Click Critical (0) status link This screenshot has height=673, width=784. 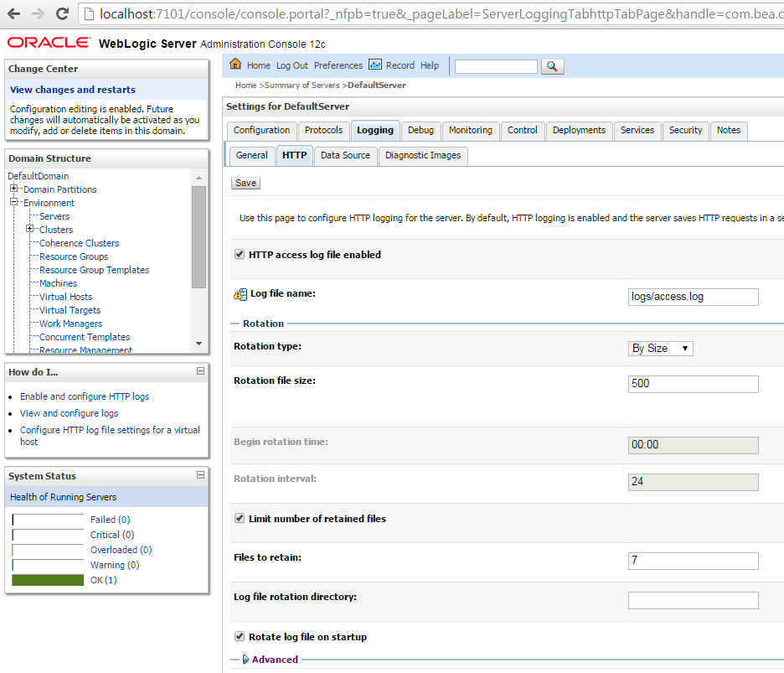(112, 535)
